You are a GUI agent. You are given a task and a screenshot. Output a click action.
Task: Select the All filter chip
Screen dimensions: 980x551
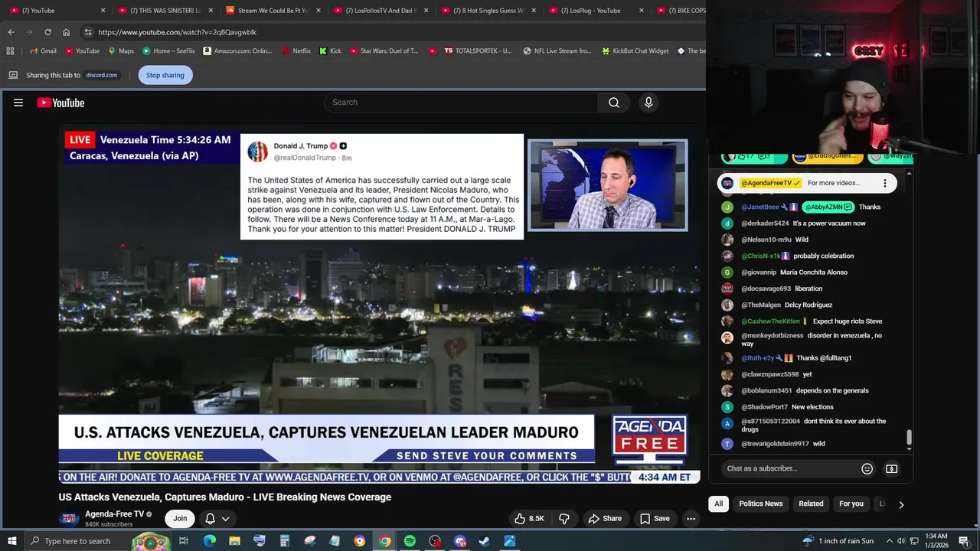tap(718, 504)
